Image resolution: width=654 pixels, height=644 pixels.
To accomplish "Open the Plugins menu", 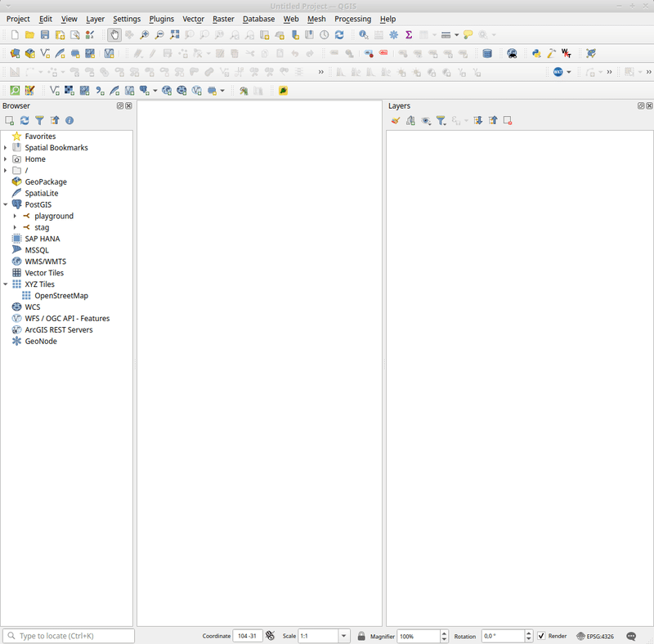I will click(x=161, y=19).
